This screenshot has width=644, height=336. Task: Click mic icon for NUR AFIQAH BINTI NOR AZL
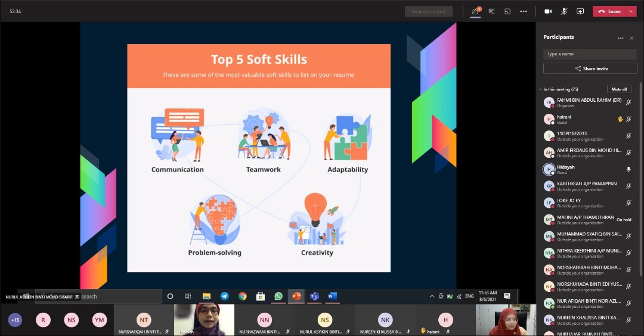point(628,303)
